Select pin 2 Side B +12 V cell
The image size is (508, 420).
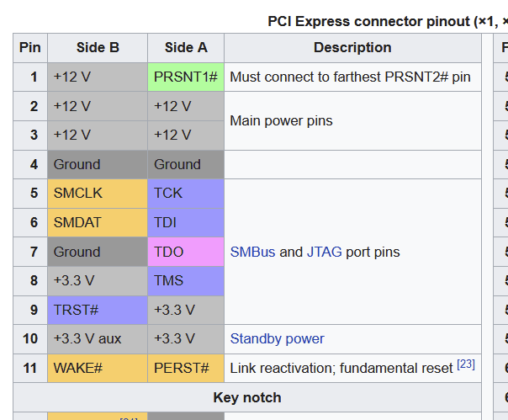(98, 106)
